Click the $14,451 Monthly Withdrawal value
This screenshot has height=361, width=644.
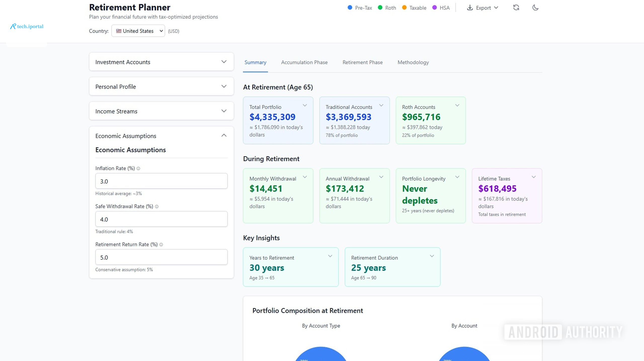coord(266,189)
